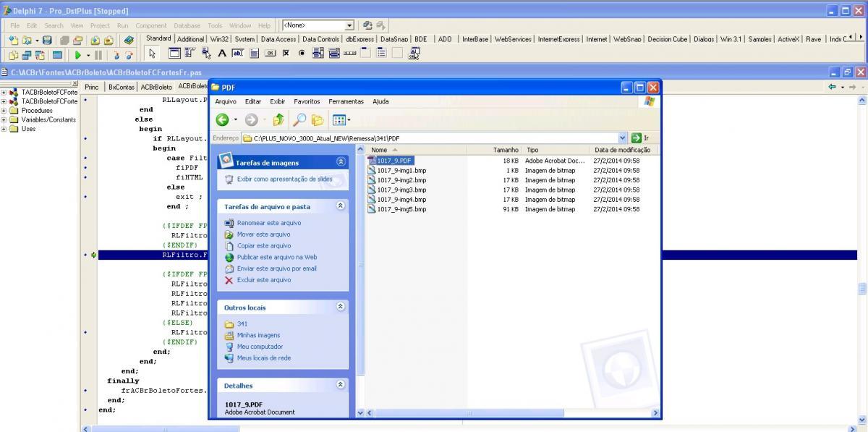
Task: Pick the CheckBox component in palette
Action: [286, 54]
